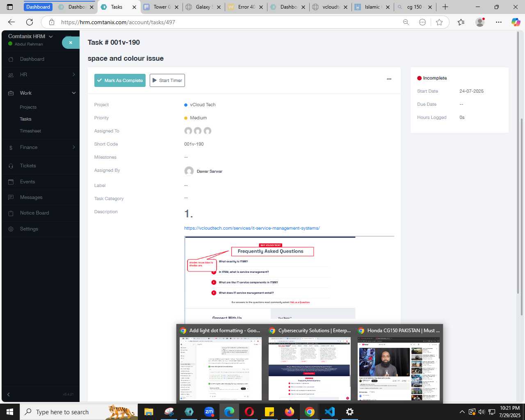Open Edge settings and more menu
The width and height of the screenshot is (525, 420).
click(498, 22)
